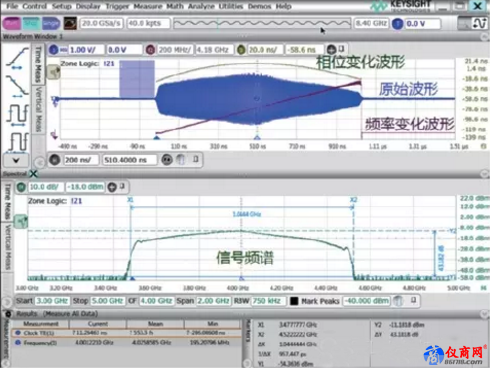Open the Measure menu
Screen dimensions: 490x368
[148, 6]
